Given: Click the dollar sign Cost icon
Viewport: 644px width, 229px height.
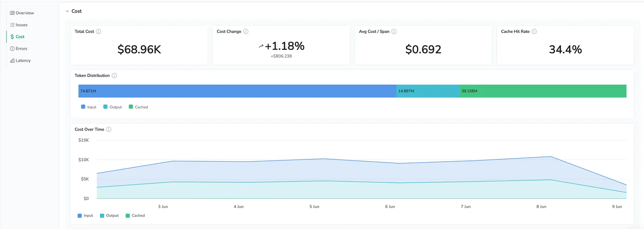Looking at the screenshot, I should tap(12, 37).
